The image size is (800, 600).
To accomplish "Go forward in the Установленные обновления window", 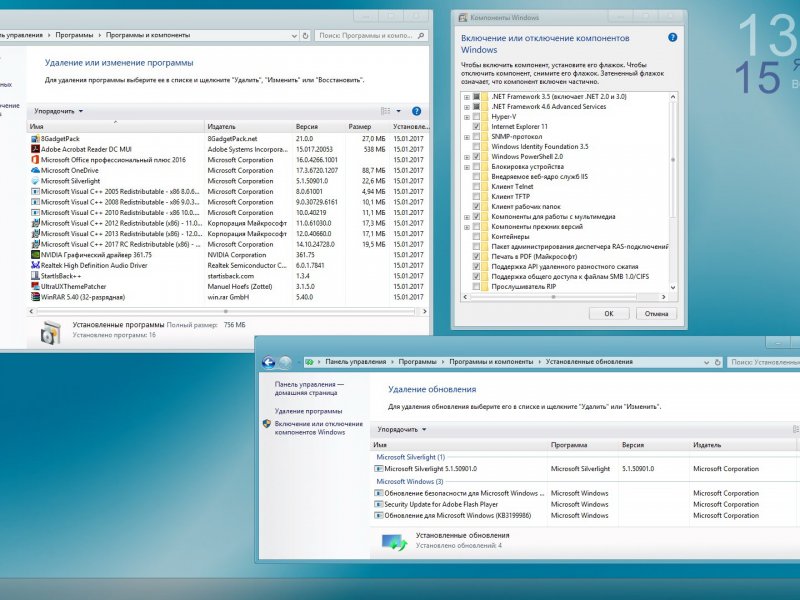I will click(285, 362).
